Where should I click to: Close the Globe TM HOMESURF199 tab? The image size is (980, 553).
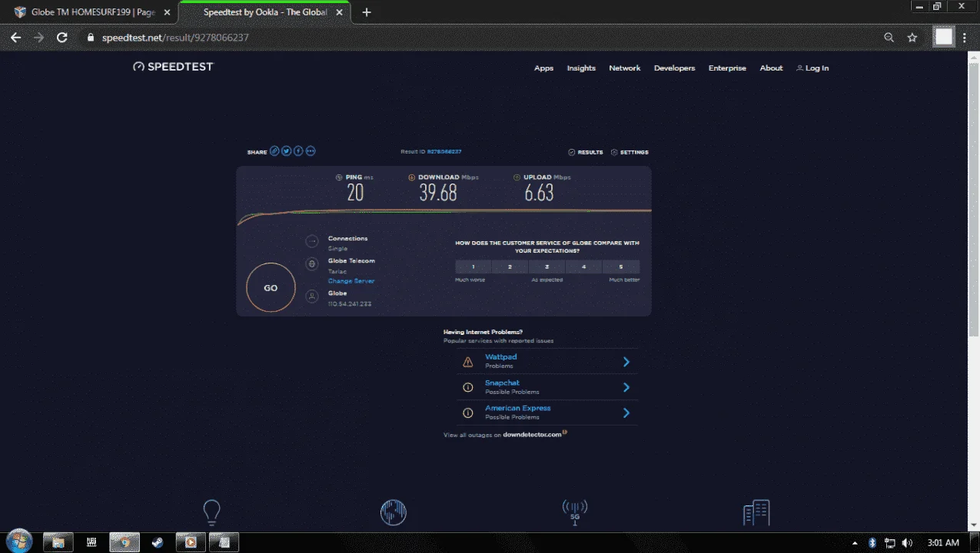167,12
